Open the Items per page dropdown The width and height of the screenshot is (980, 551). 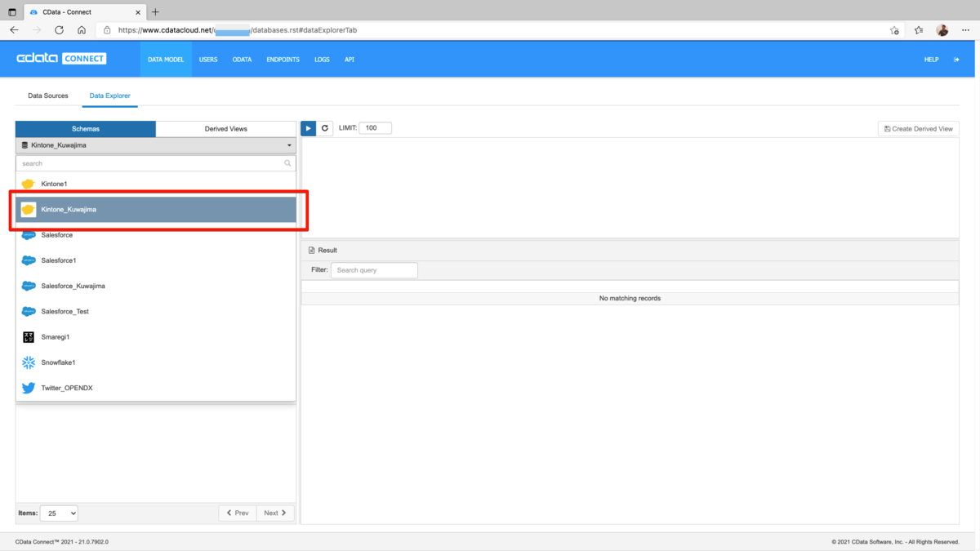pyautogui.click(x=59, y=513)
